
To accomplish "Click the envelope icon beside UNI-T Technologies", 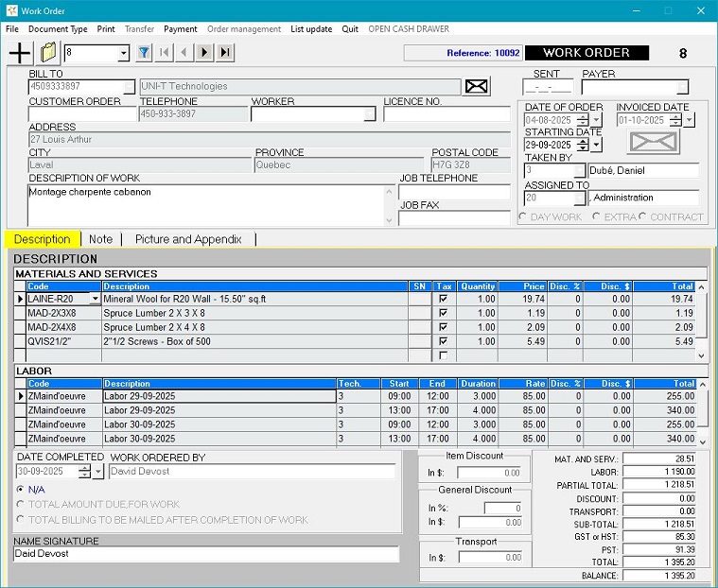I will [x=477, y=87].
